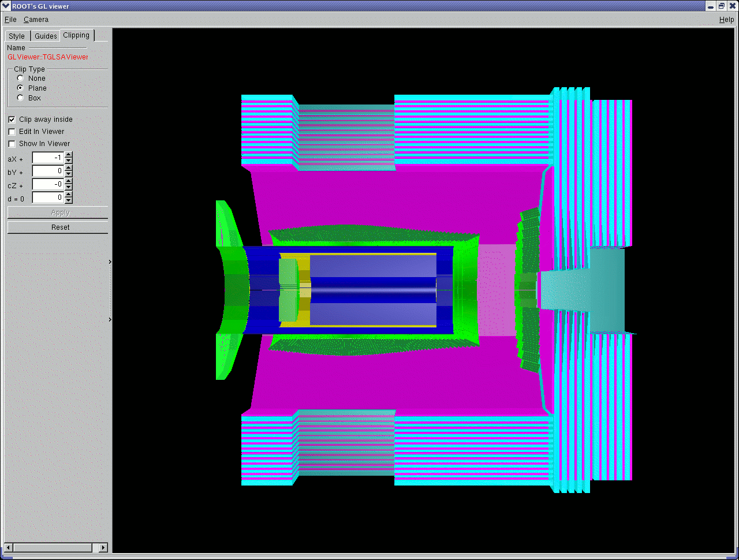Decrease the d value with down arrow
This screenshot has height=560, width=739.
(69, 200)
